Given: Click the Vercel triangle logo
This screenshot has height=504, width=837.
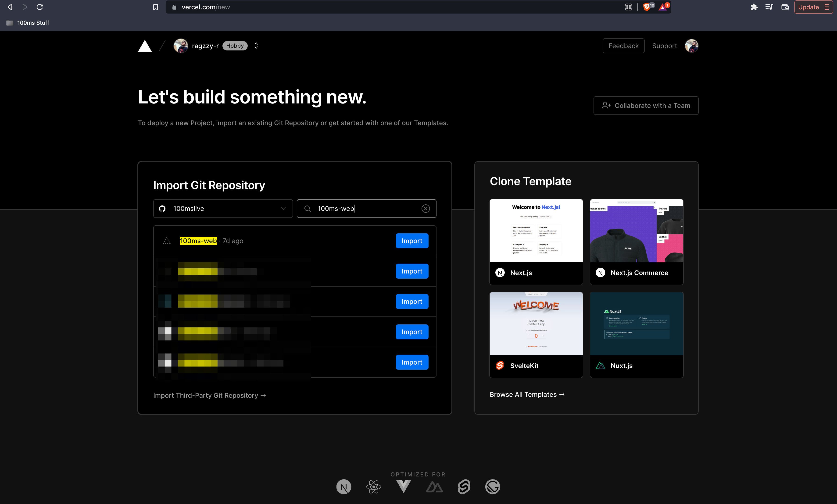Looking at the screenshot, I should (x=145, y=46).
